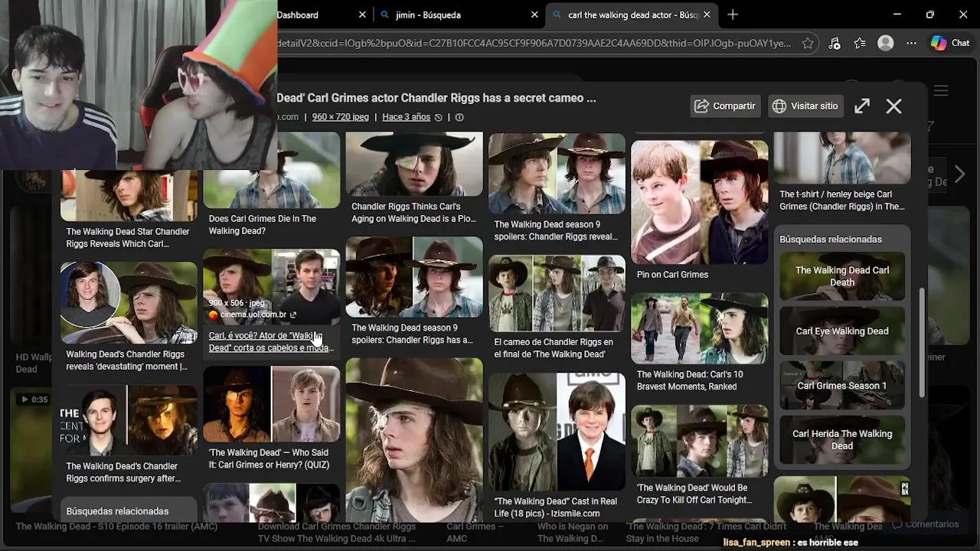Open 'El cameo de Chandler Riggs' image thumbnail
This screenshot has height=551, width=980.
point(557,293)
